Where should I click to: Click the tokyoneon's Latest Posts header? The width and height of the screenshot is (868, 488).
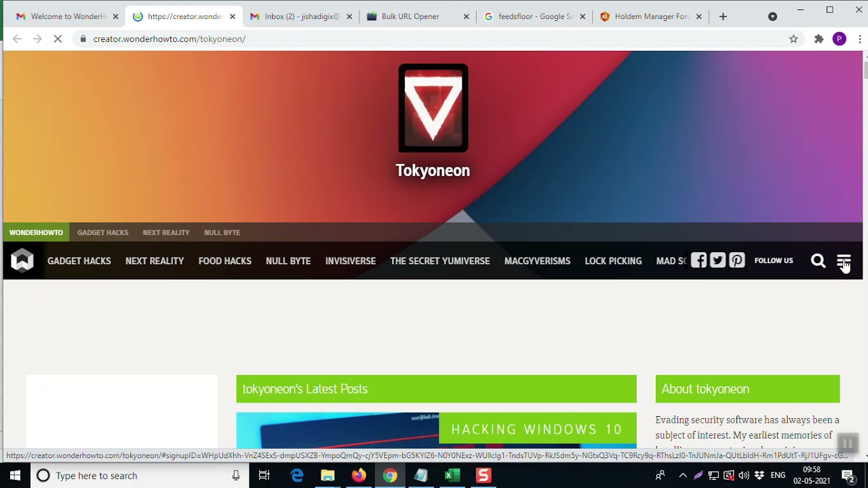(x=436, y=389)
